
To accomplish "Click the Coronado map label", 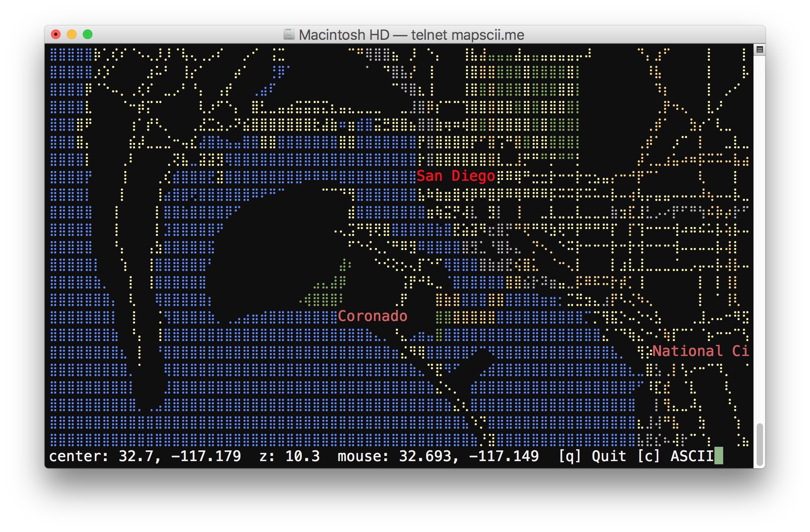I will 372,316.
